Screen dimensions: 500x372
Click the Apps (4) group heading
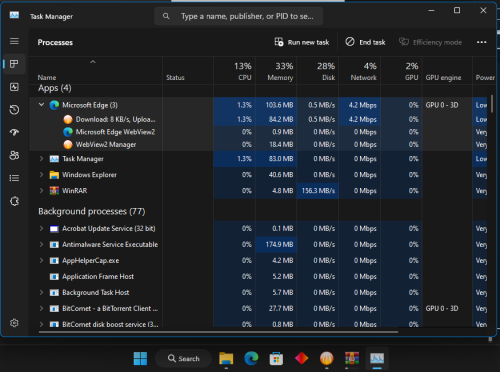click(x=55, y=88)
